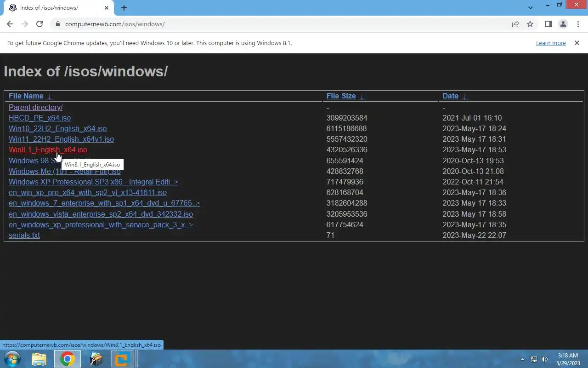The image size is (588, 368).
Task: Open the WinRAR books taskbar icon
Action: pos(96,359)
